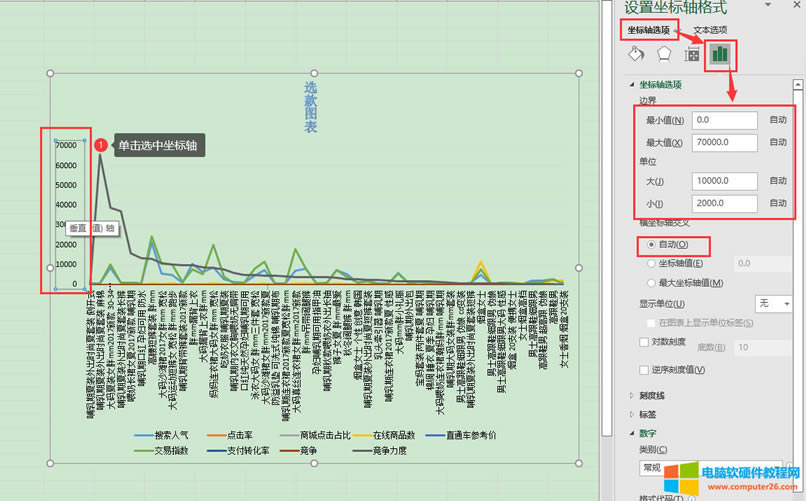Open the Size & Properties icon
This screenshot has width=806, height=501.
coord(691,55)
